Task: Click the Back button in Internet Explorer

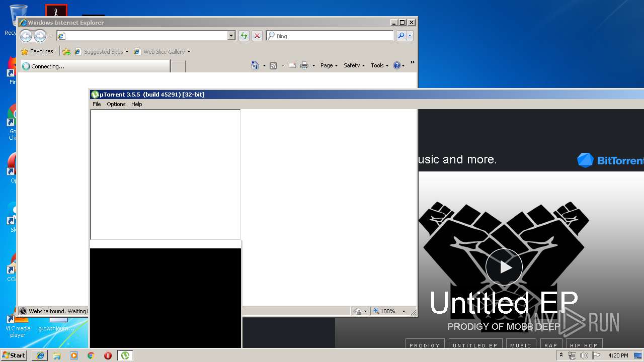Action: pos(26,36)
